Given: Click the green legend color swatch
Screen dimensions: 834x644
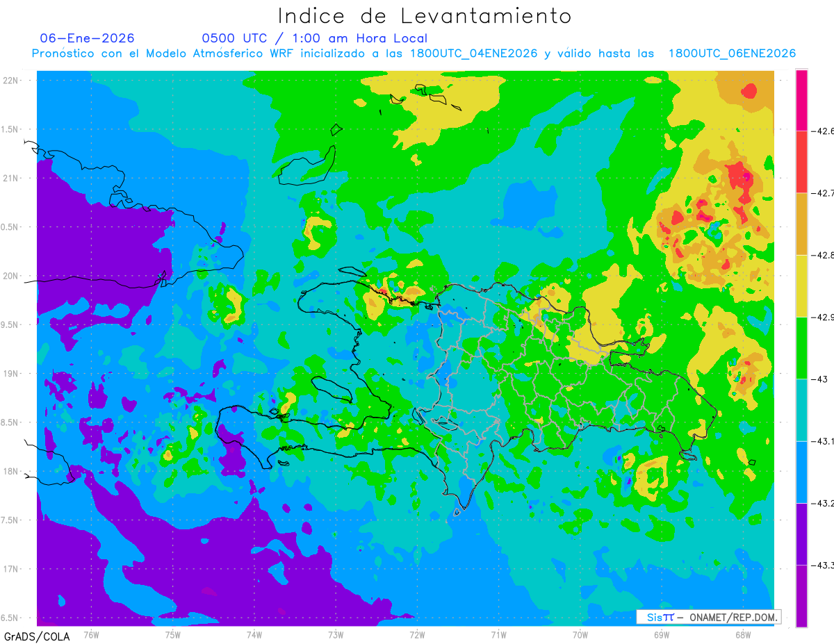Looking at the screenshot, I should click(801, 347).
